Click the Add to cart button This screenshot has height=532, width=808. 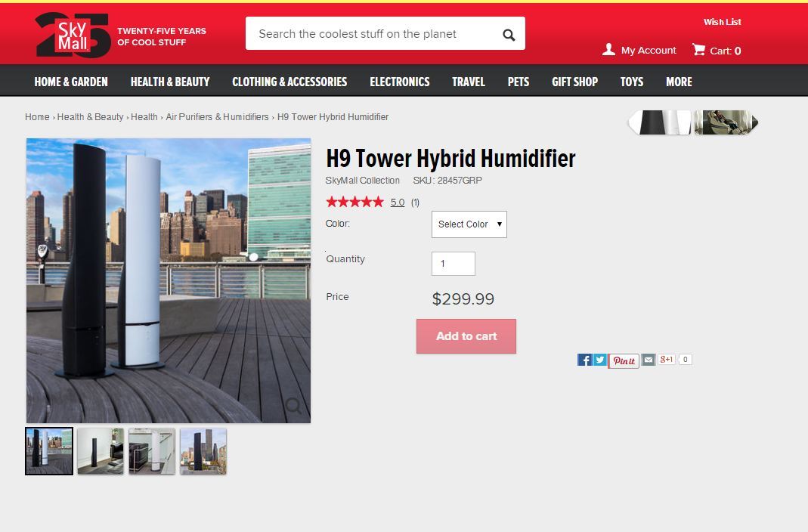pyautogui.click(x=466, y=336)
